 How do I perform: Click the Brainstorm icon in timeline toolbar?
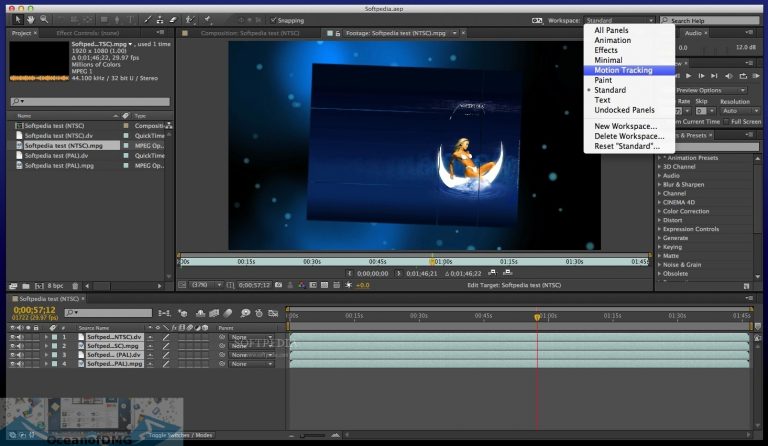[x=245, y=313]
